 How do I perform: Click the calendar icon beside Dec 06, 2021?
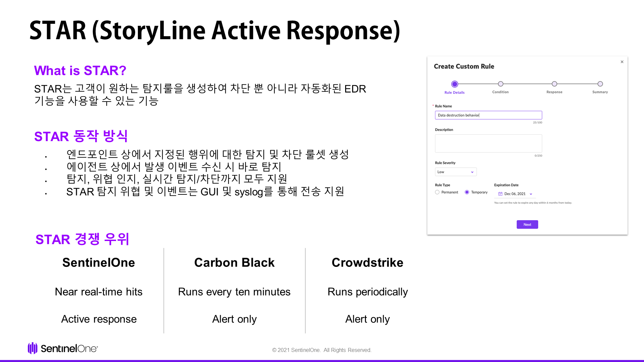(x=500, y=194)
